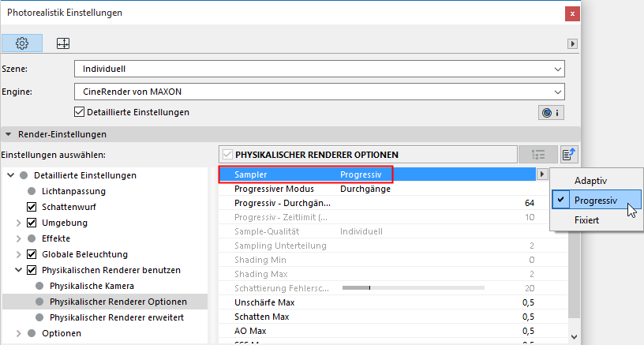644x345 pixels.
Task: Click the tree view list icon
Action: [538, 155]
